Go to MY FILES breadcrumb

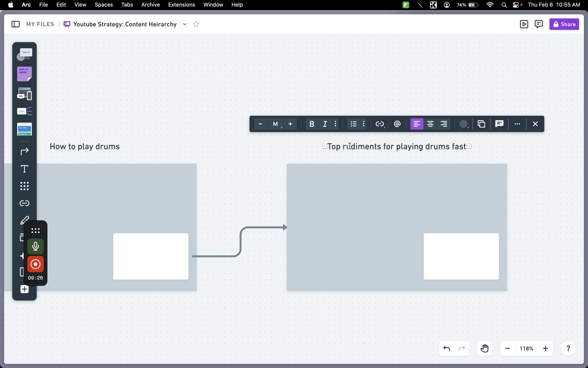(x=40, y=24)
